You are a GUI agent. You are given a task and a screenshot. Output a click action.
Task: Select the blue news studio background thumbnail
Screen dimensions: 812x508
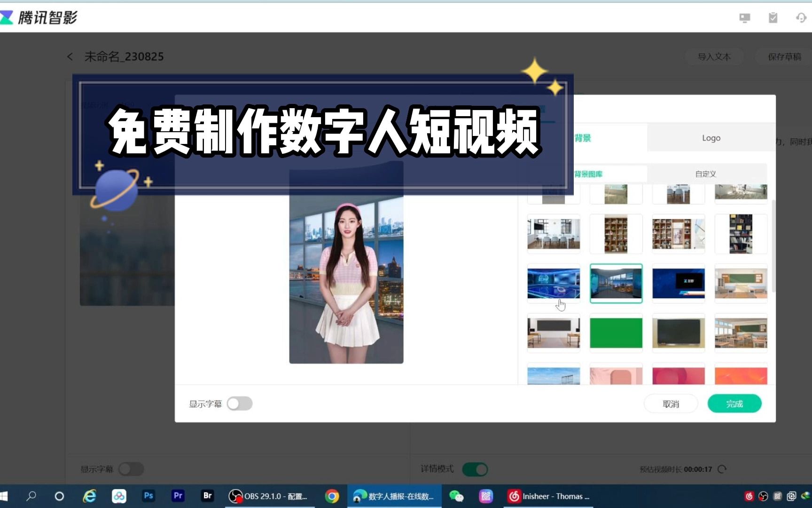[554, 283]
